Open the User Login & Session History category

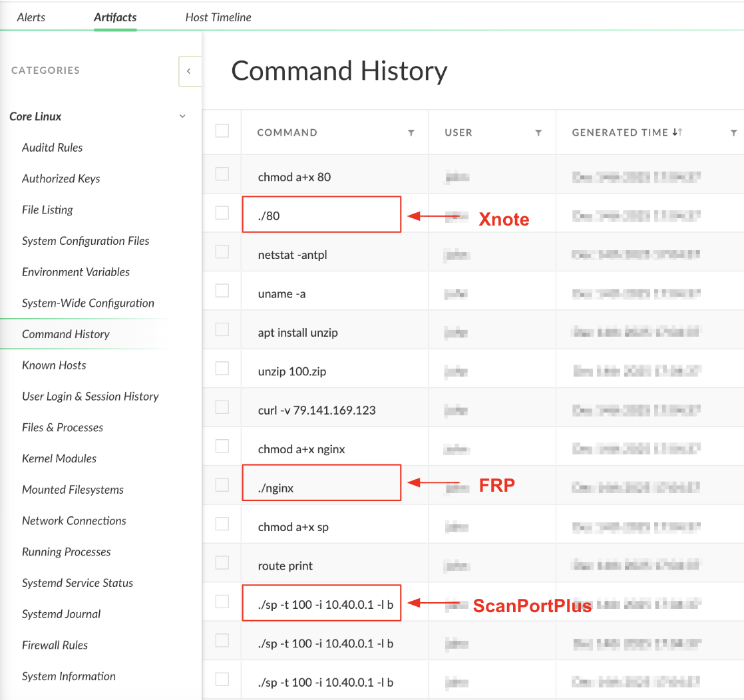(91, 396)
